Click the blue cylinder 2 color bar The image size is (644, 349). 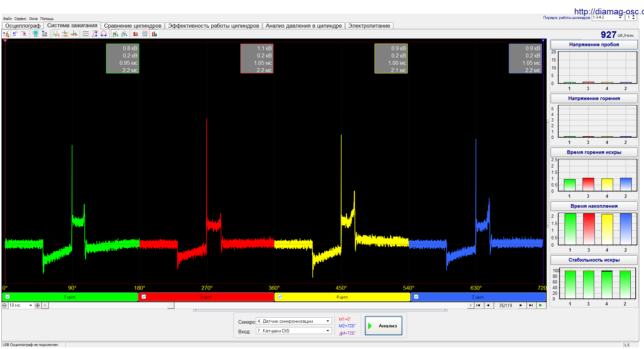tap(479, 297)
